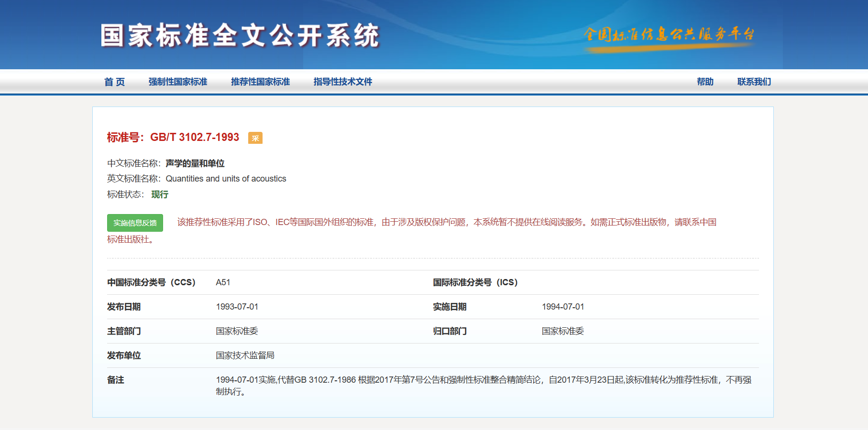
Task: Open the 首页 home menu item
Action: (115, 82)
